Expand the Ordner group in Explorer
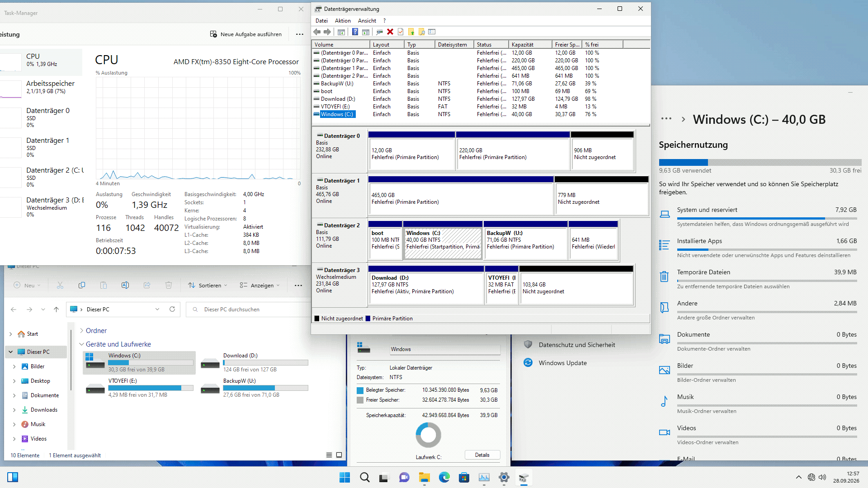This screenshot has height=488, width=868. [81, 331]
